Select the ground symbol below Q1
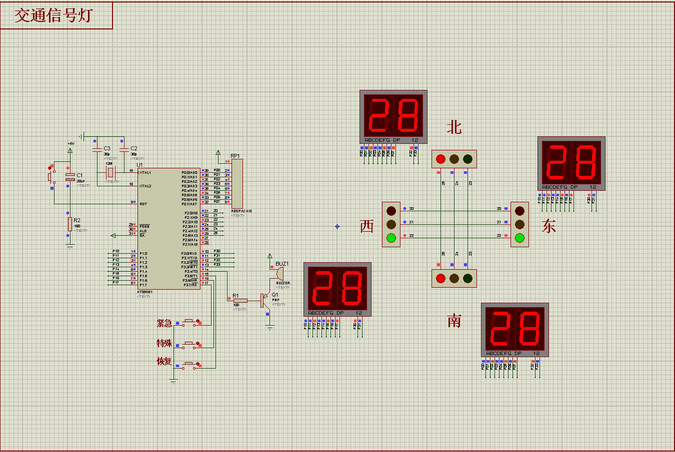The image size is (675, 452). 270,328
